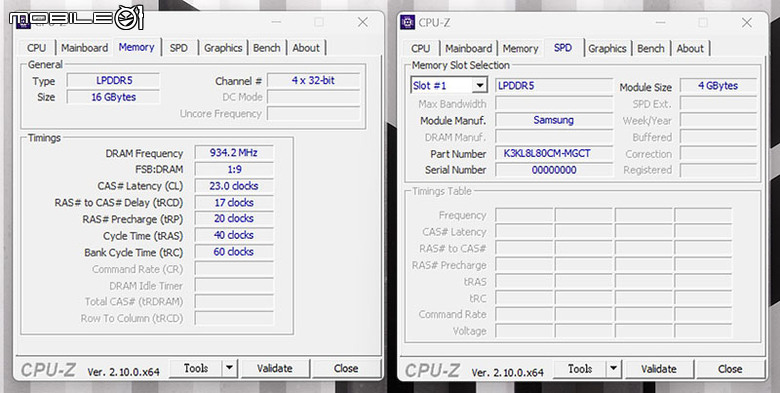
Task: Click the CPU-Z app icon in right window title bar
Action: (x=407, y=22)
